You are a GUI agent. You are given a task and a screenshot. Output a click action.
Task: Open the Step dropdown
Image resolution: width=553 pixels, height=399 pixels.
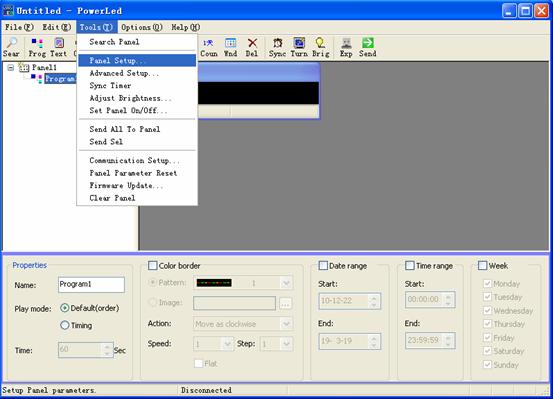click(x=286, y=344)
